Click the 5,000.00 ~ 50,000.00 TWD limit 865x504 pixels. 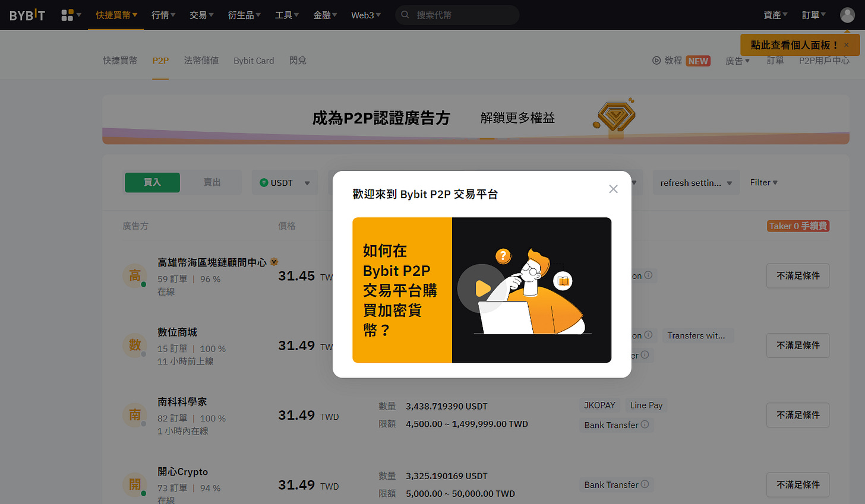point(460,494)
